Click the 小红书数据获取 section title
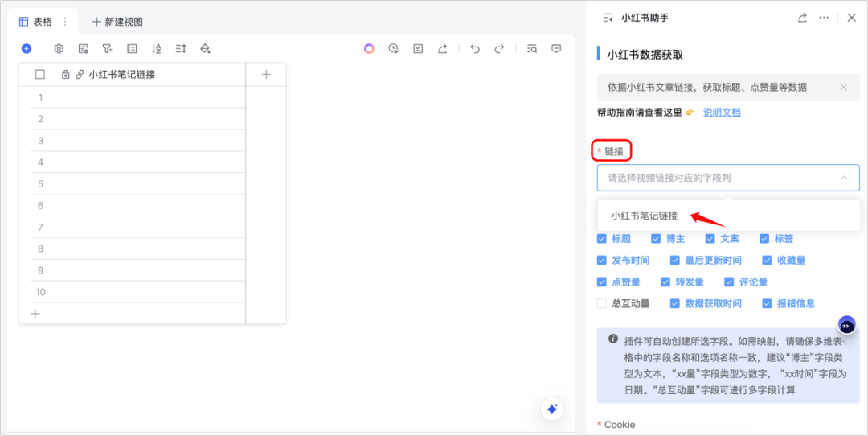868x436 pixels. pos(645,54)
